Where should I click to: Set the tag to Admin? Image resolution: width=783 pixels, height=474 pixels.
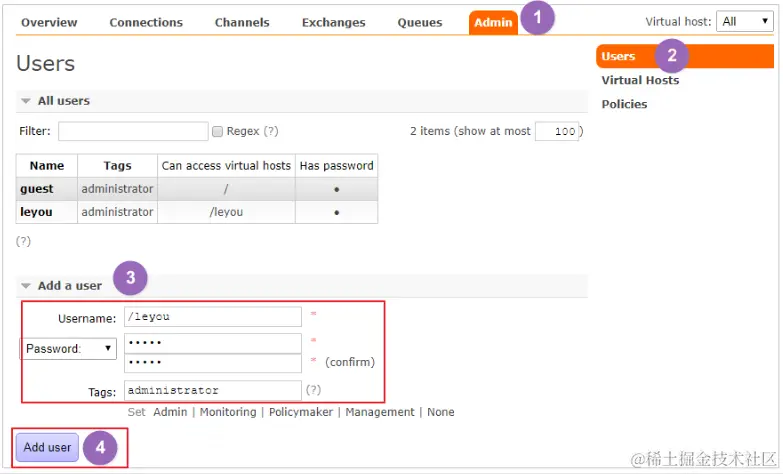[170, 412]
